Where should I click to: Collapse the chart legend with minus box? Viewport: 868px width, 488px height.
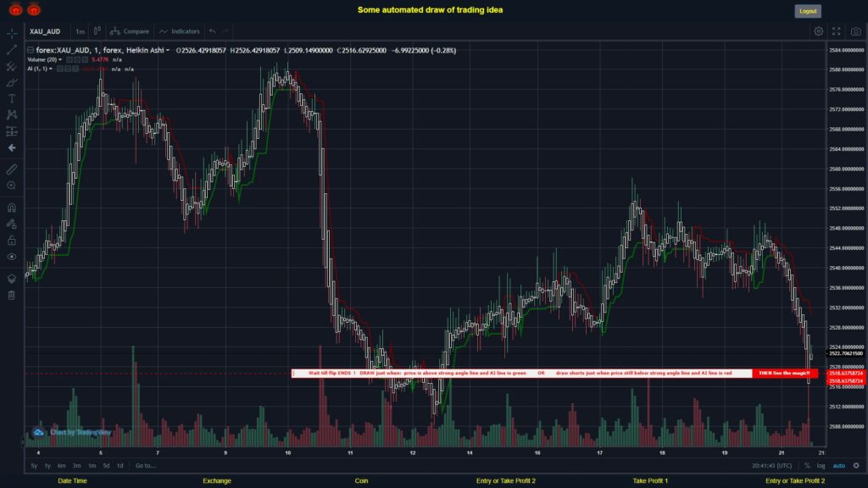(31, 50)
